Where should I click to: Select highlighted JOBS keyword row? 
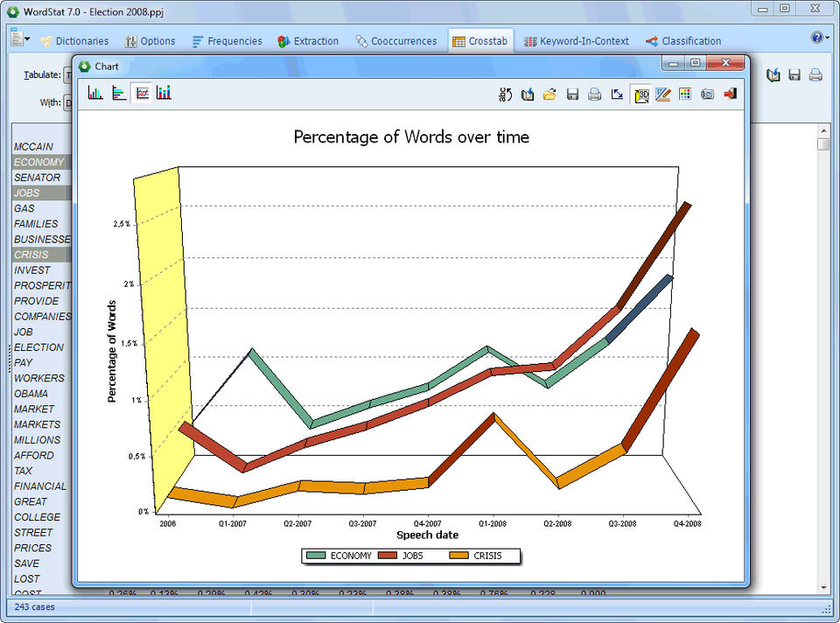(x=42, y=192)
